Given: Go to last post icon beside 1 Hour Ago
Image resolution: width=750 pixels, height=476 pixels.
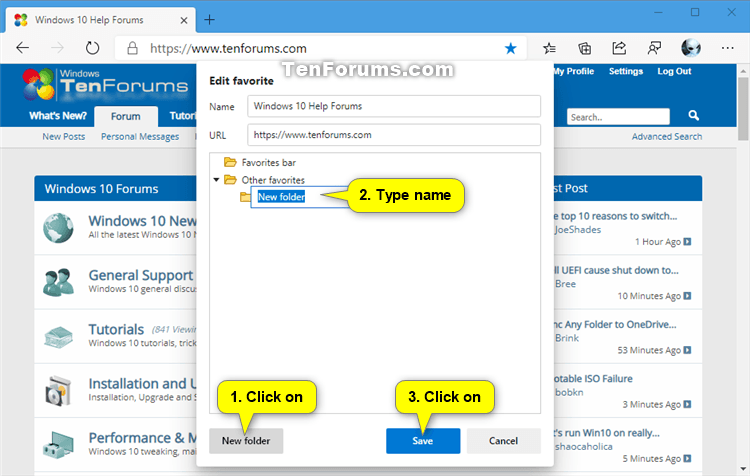Looking at the screenshot, I should [687, 242].
